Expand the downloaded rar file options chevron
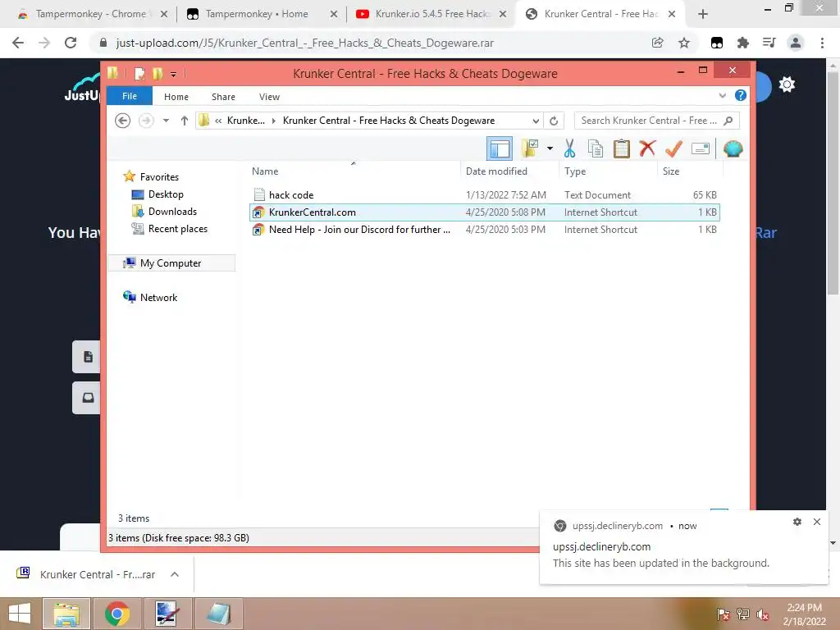This screenshot has height=630, width=840. 175,574
